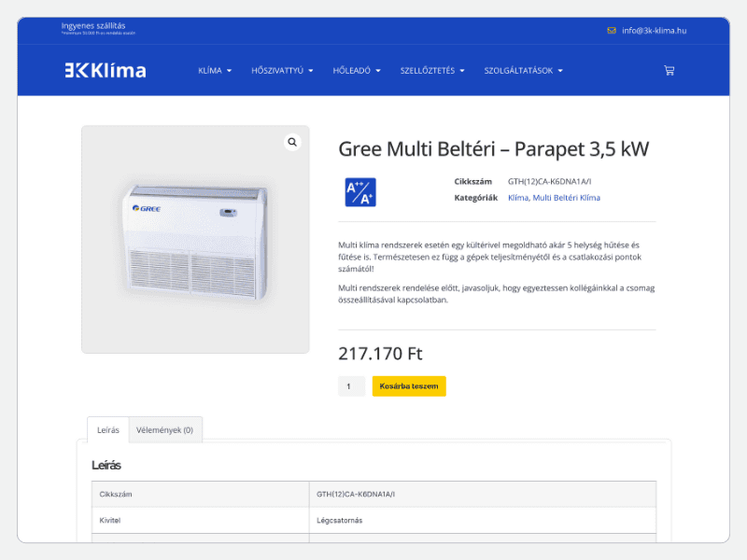Expand the HŐSZIVATTYÚ dropdown arrow
Screen dimensions: 747x560
coord(311,71)
